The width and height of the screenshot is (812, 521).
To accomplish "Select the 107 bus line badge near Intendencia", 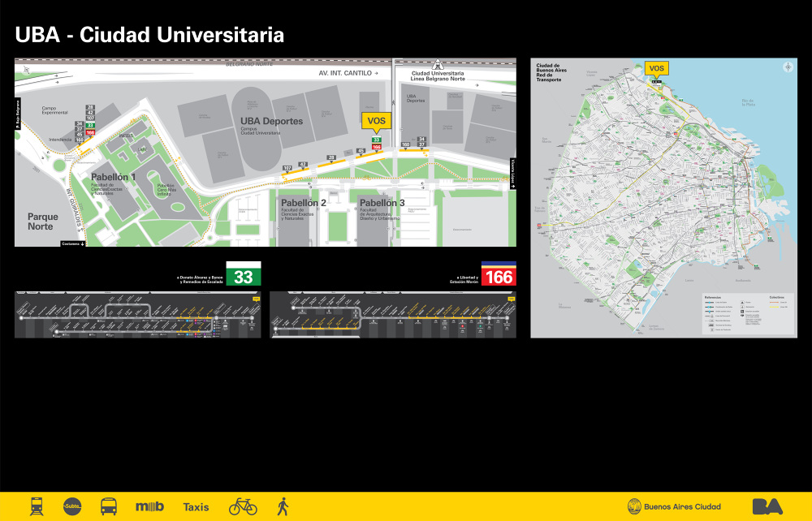I will [x=90, y=118].
